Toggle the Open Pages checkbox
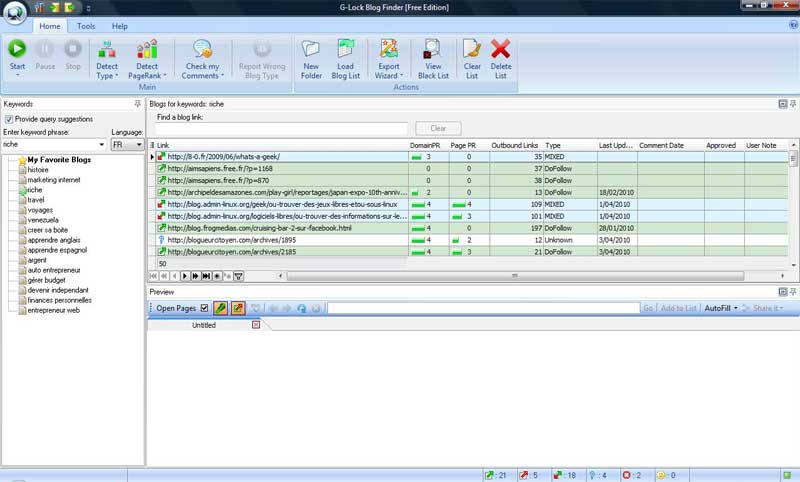 coord(205,308)
